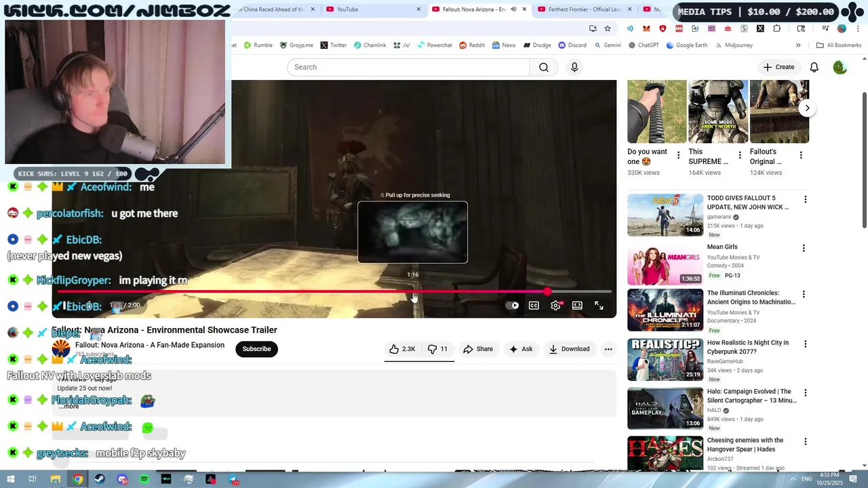Viewport: 868px width, 488px height.
Task: Show hidden bookmarks with double chevron
Action: 798,45
